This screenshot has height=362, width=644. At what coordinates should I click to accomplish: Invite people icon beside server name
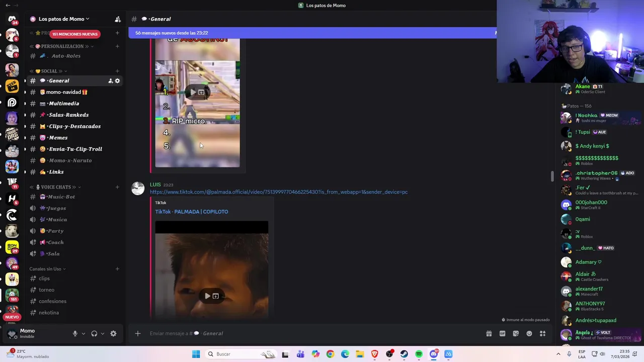coord(118,19)
